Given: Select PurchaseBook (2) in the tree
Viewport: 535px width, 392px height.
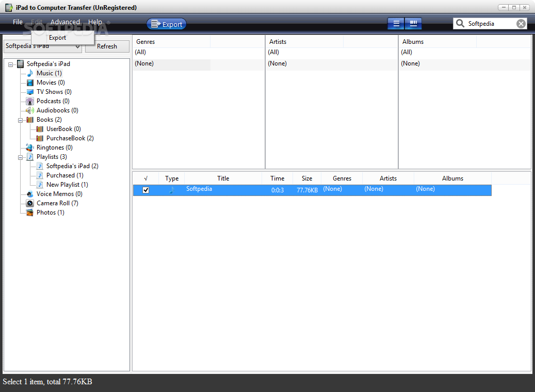Looking at the screenshot, I should coord(70,138).
